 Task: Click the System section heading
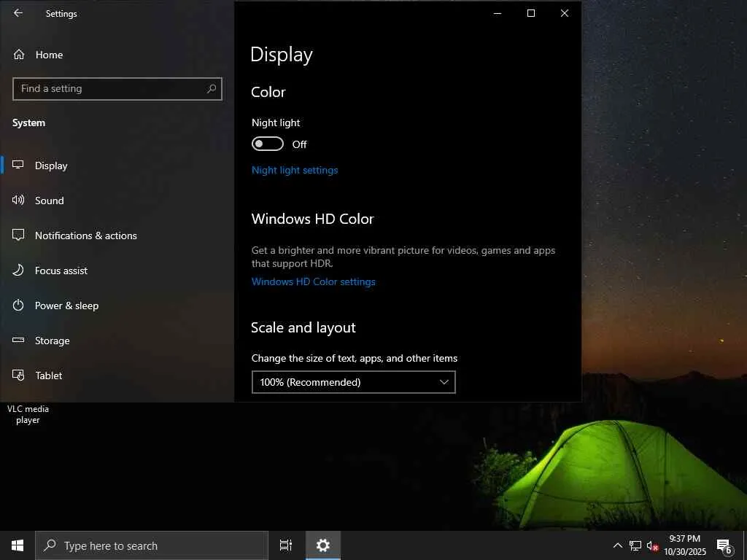28,122
